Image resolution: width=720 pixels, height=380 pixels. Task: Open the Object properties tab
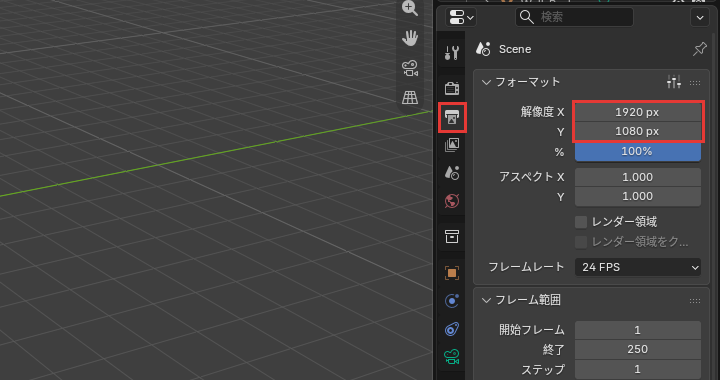(452, 273)
